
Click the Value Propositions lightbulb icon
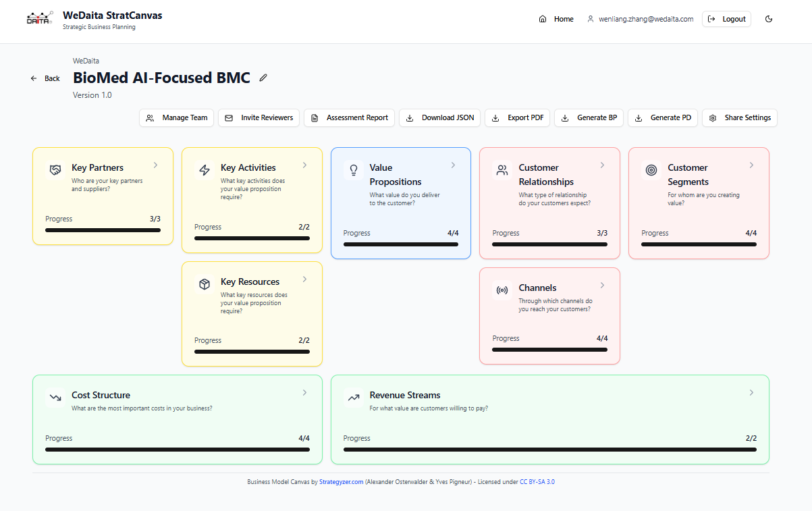pos(354,170)
